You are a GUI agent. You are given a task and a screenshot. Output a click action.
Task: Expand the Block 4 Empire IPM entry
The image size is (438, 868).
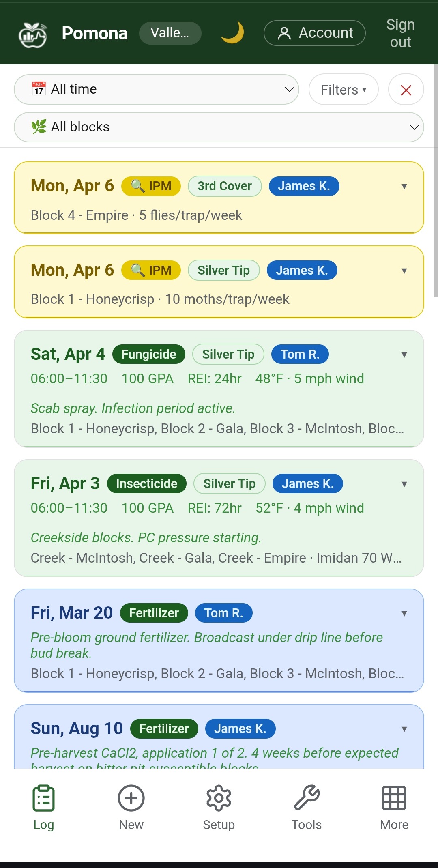[404, 187]
